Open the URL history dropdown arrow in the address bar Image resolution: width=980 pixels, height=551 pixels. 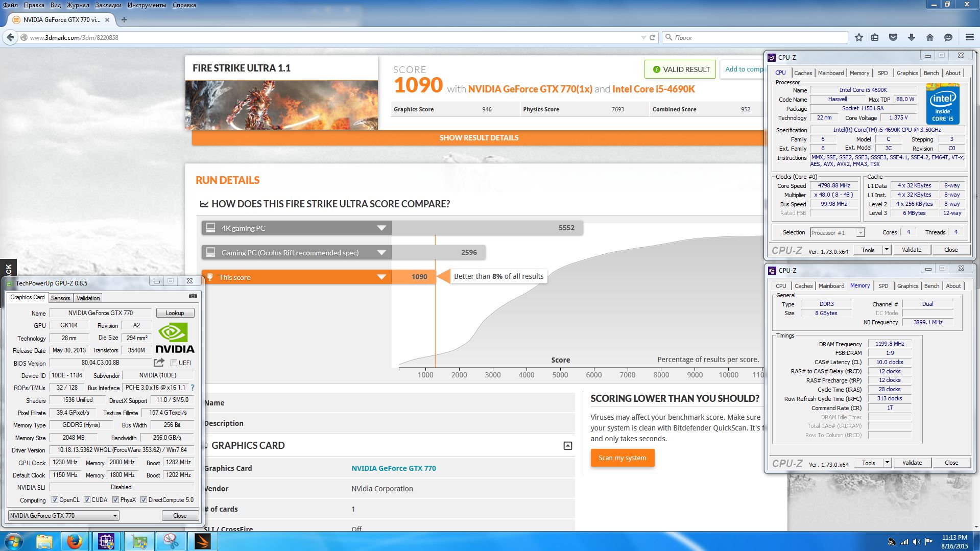tap(643, 37)
